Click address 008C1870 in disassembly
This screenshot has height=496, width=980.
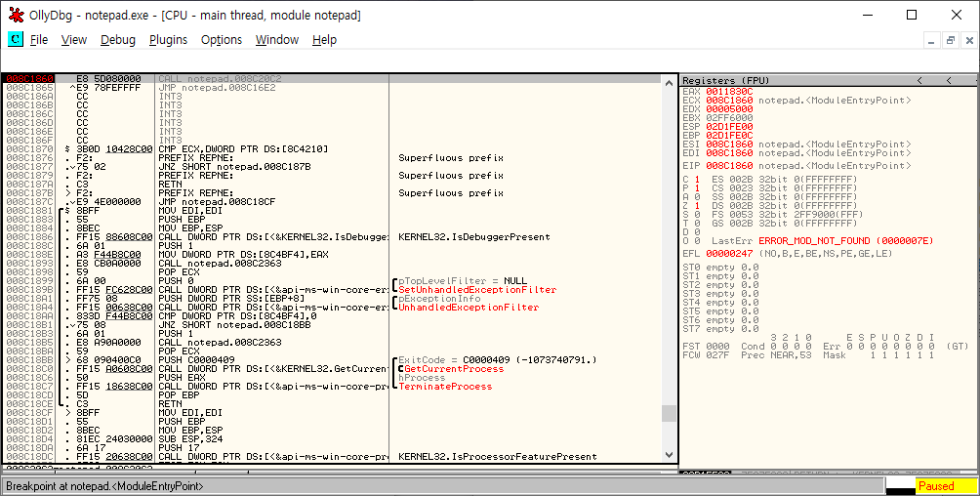(29, 148)
